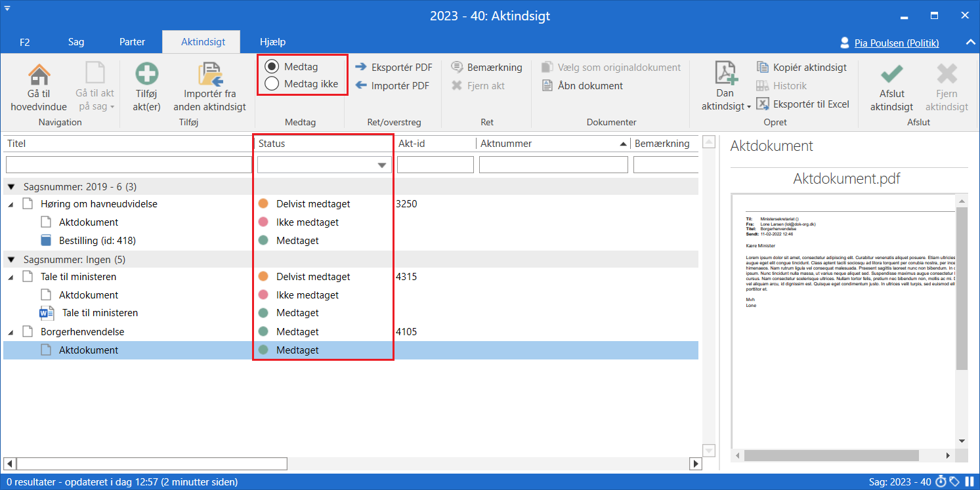This screenshot has width=980, height=490.
Task: Add a Bemærkning comment
Action: (486, 67)
